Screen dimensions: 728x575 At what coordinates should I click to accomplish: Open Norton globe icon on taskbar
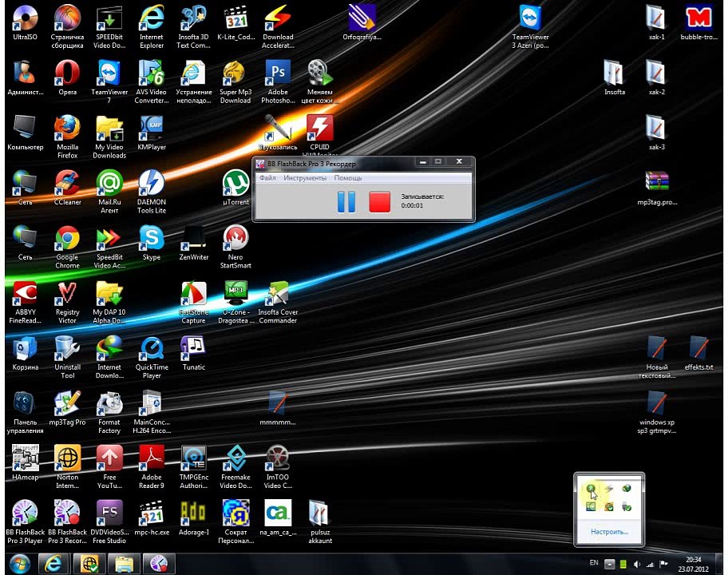89,564
